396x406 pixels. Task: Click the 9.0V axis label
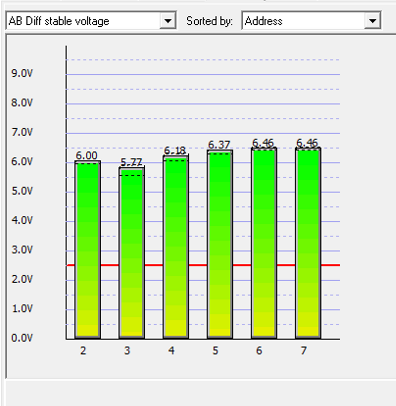pyautogui.click(x=22, y=73)
